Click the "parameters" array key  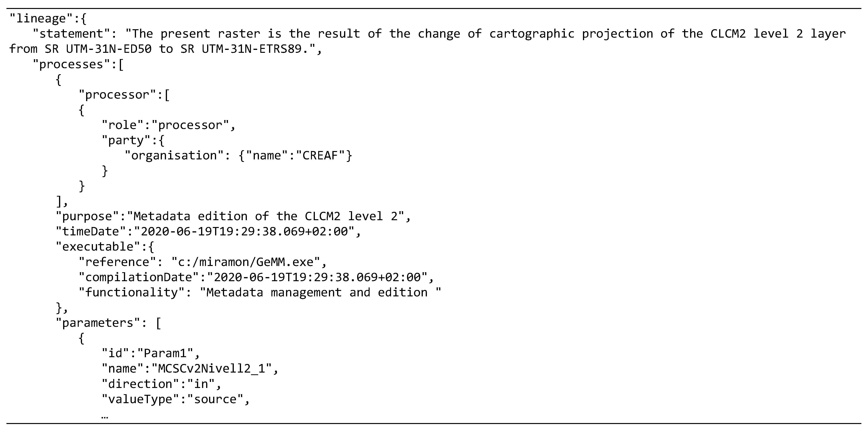pyautogui.click(x=98, y=323)
